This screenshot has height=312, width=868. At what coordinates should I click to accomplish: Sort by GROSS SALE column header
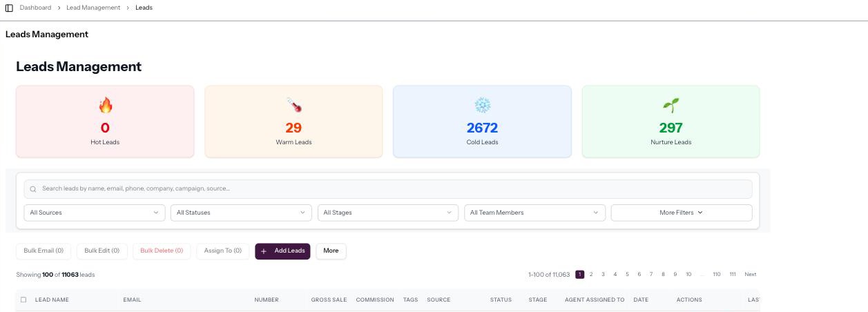click(x=329, y=300)
